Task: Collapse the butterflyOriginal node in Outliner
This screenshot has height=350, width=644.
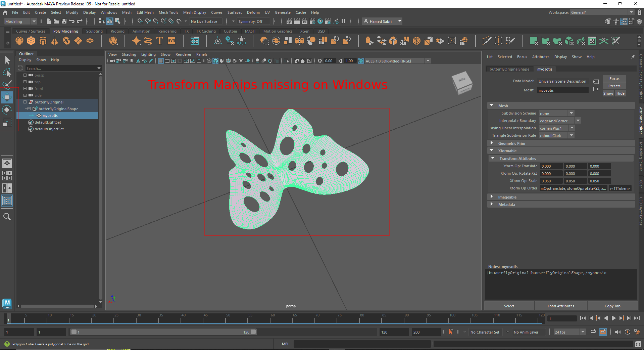Action: [24, 102]
